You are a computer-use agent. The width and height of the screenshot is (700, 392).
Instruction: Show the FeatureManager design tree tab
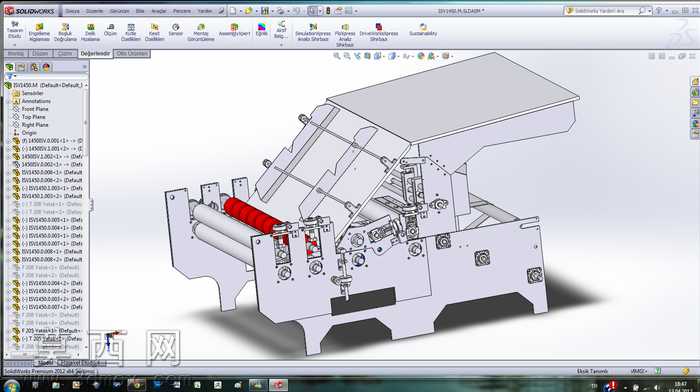click(x=9, y=67)
